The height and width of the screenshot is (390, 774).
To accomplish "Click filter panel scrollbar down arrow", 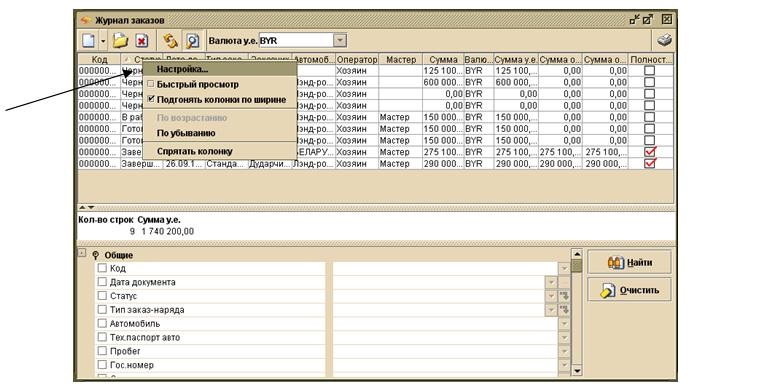I will pos(577,370).
